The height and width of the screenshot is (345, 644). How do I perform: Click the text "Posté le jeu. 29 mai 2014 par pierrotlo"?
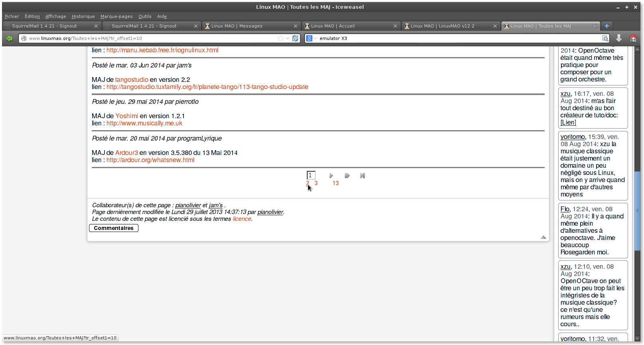[x=145, y=102]
